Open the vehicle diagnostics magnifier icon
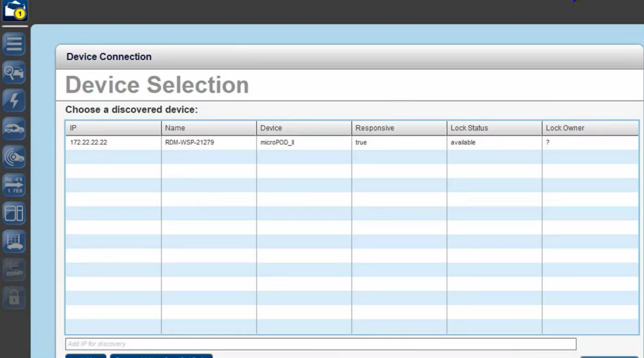Viewport: 644px width, 358px height. click(x=14, y=72)
